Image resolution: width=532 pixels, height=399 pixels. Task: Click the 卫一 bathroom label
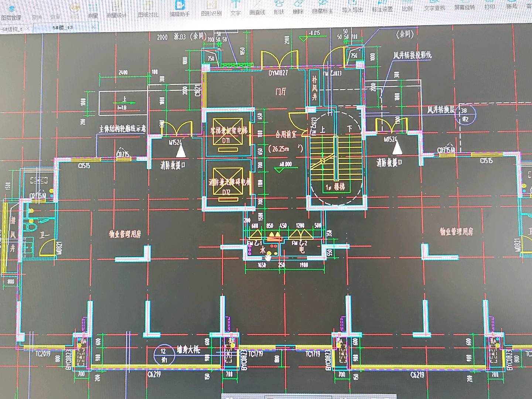(45, 235)
